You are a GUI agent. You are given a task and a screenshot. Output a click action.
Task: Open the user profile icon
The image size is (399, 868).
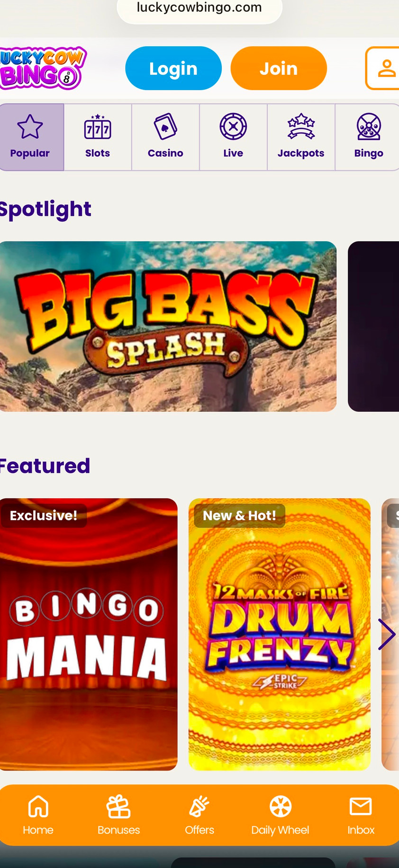click(x=384, y=68)
